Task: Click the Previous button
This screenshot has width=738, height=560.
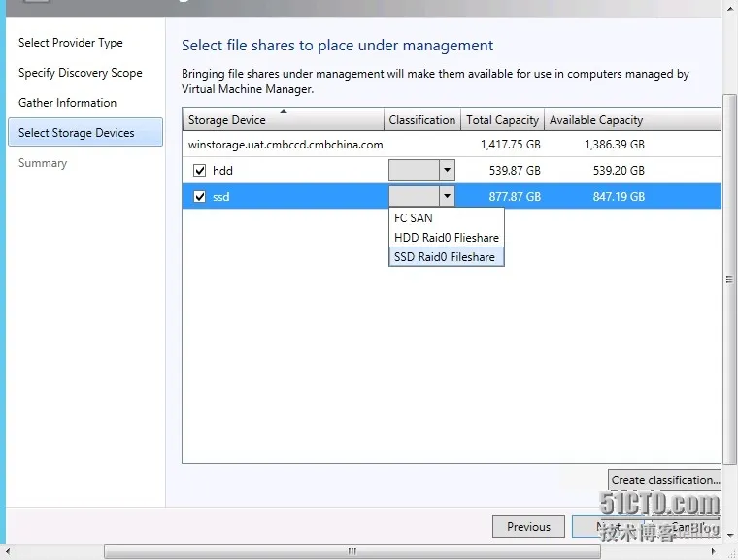Action: (528, 527)
